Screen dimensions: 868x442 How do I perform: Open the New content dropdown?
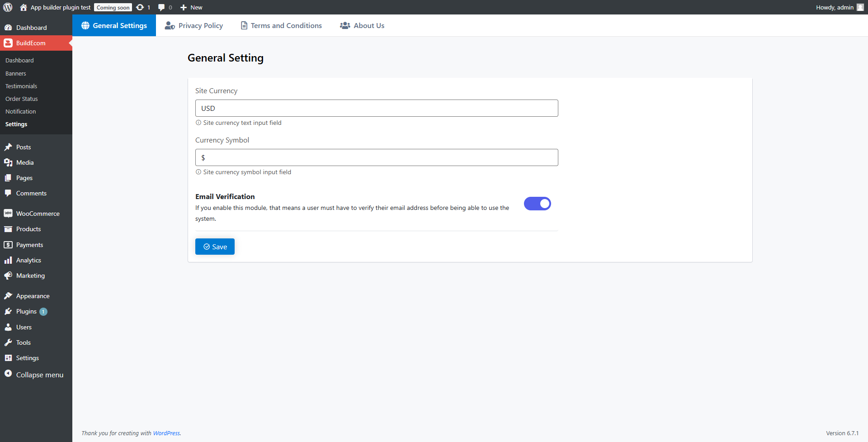pyautogui.click(x=191, y=7)
